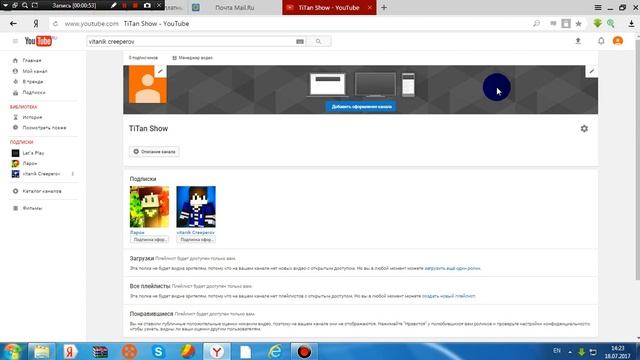Click создать новый плейлист link

click(449, 296)
